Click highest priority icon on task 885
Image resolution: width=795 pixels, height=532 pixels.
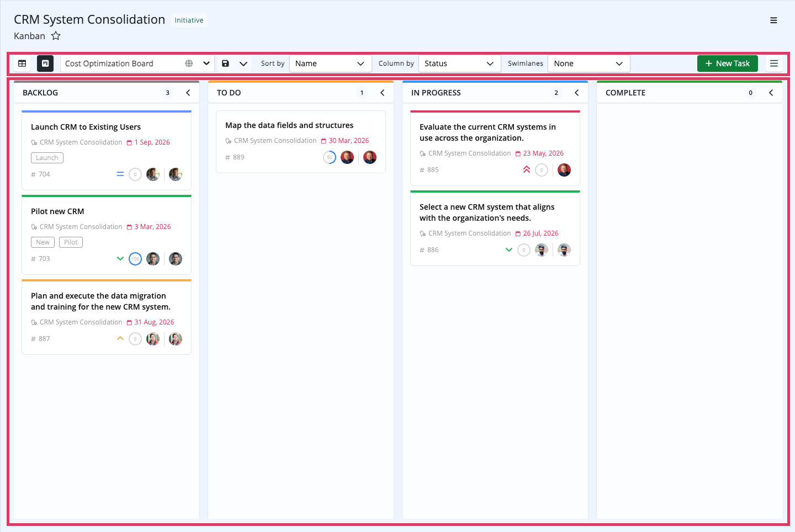527,169
